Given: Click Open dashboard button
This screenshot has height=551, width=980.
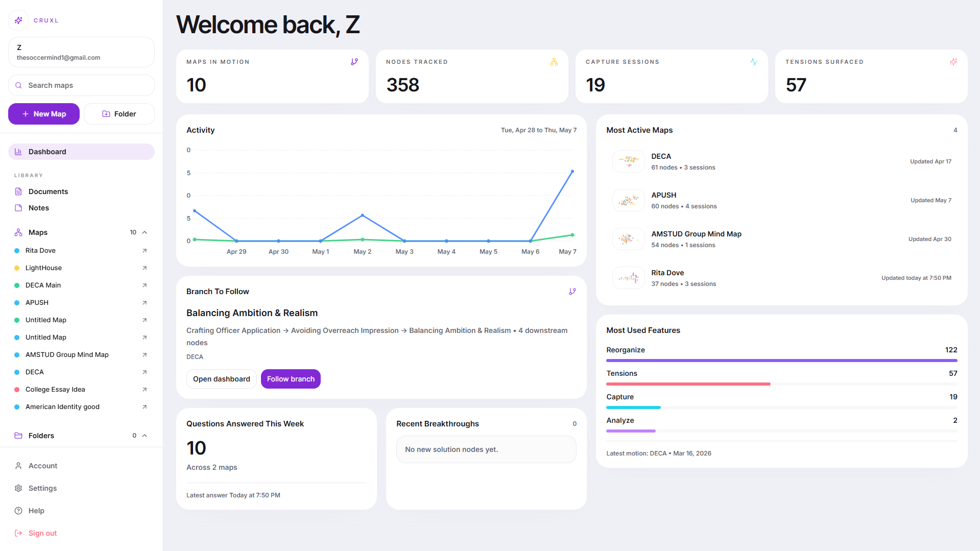Looking at the screenshot, I should pyautogui.click(x=222, y=379).
